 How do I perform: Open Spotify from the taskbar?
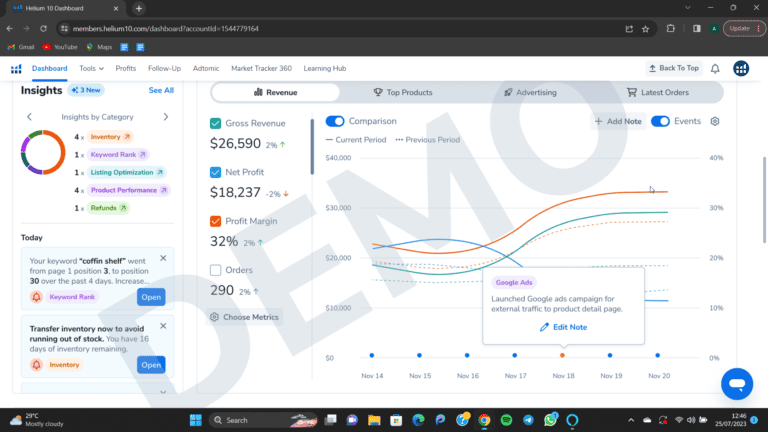[x=506, y=420]
